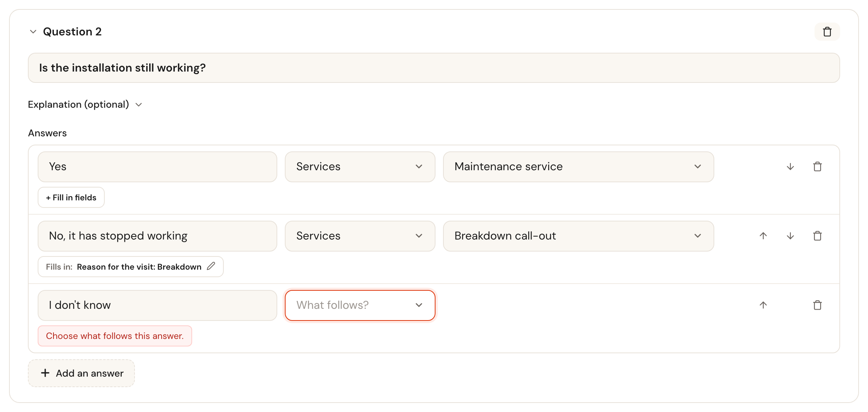This screenshot has height=412, width=868.
Task: Move 'No, it has stopped working' answer down
Action: point(790,236)
